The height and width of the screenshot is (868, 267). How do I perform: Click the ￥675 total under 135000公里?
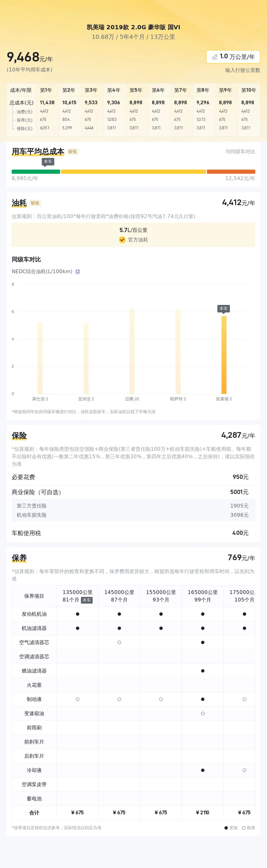point(77,812)
